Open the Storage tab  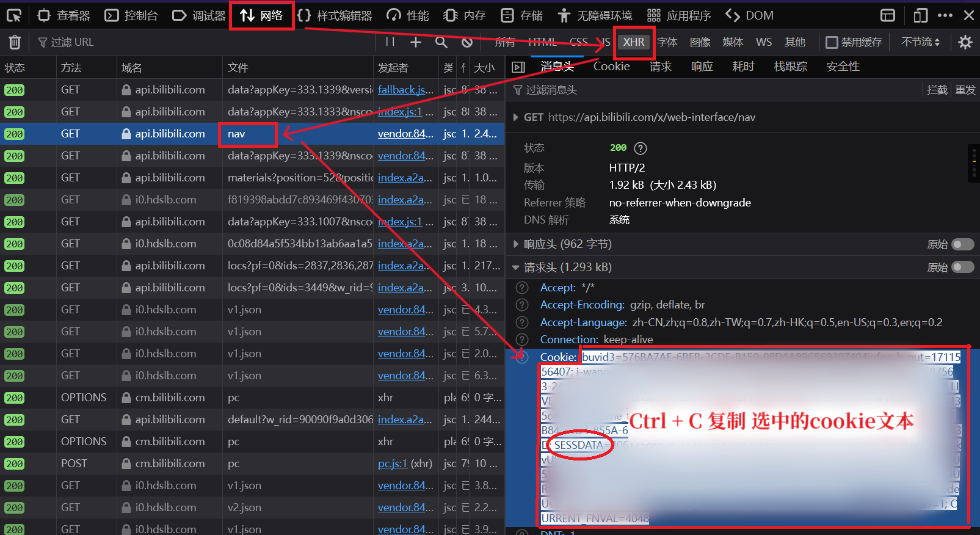pos(521,15)
